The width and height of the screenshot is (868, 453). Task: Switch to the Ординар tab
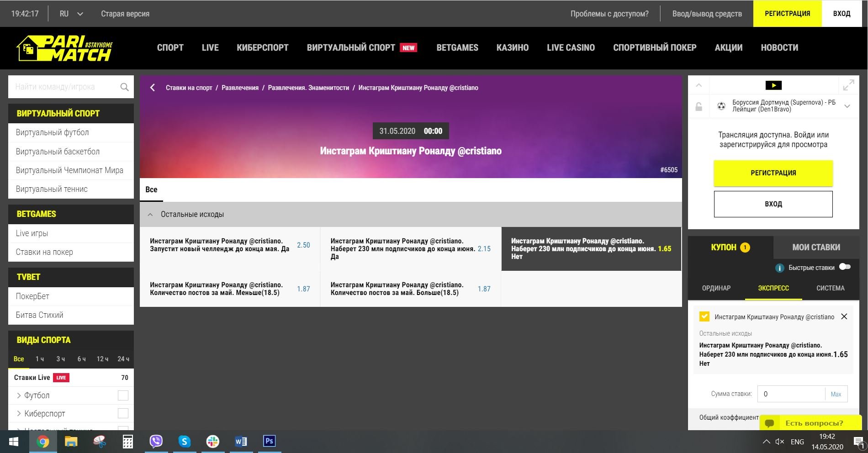coord(716,288)
